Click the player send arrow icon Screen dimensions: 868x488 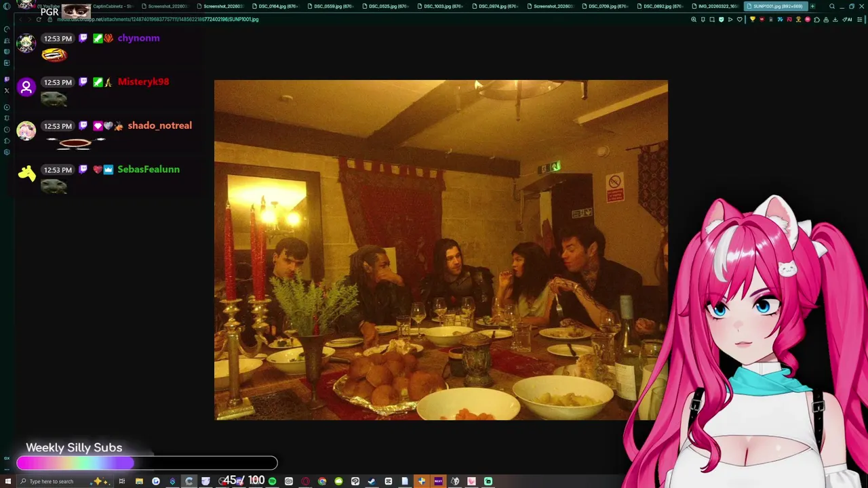(x=730, y=20)
